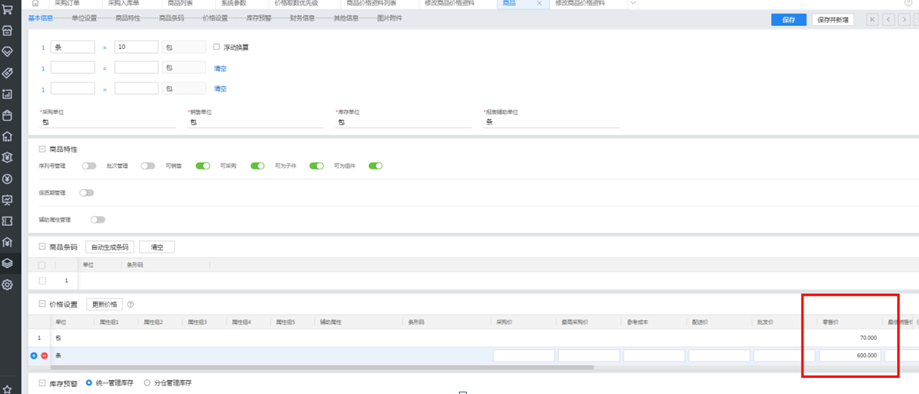Click the star favorites sidebar icon
Viewport: 919px width, 394px height.
coord(8,389)
